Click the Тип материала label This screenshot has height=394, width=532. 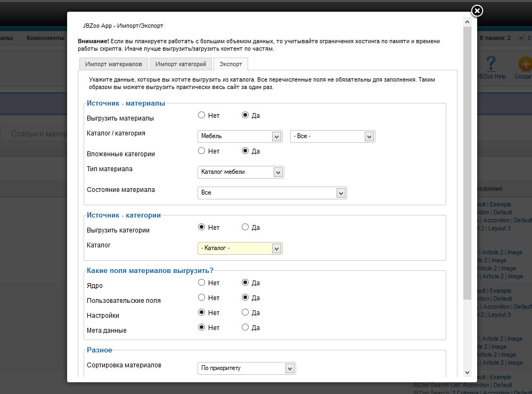[x=110, y=169]
